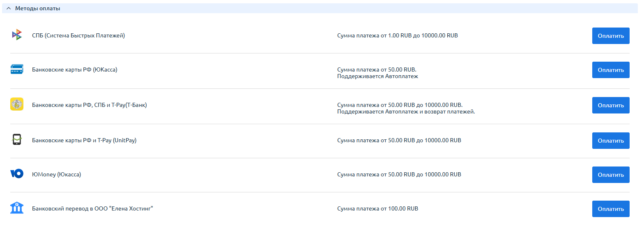The image size is (644, 229).
Task: Click the SBP fast payments logo icon
Action: 16,35
